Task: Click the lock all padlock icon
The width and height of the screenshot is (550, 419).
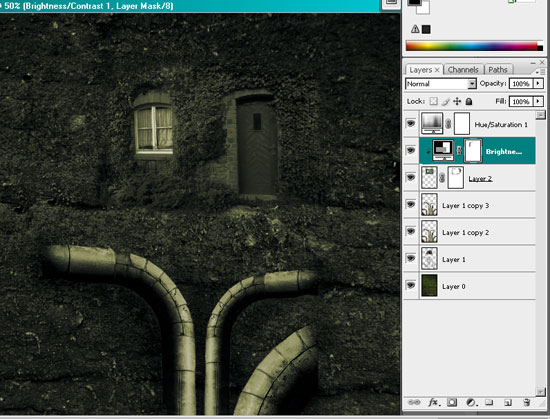Action: point(469,101)
